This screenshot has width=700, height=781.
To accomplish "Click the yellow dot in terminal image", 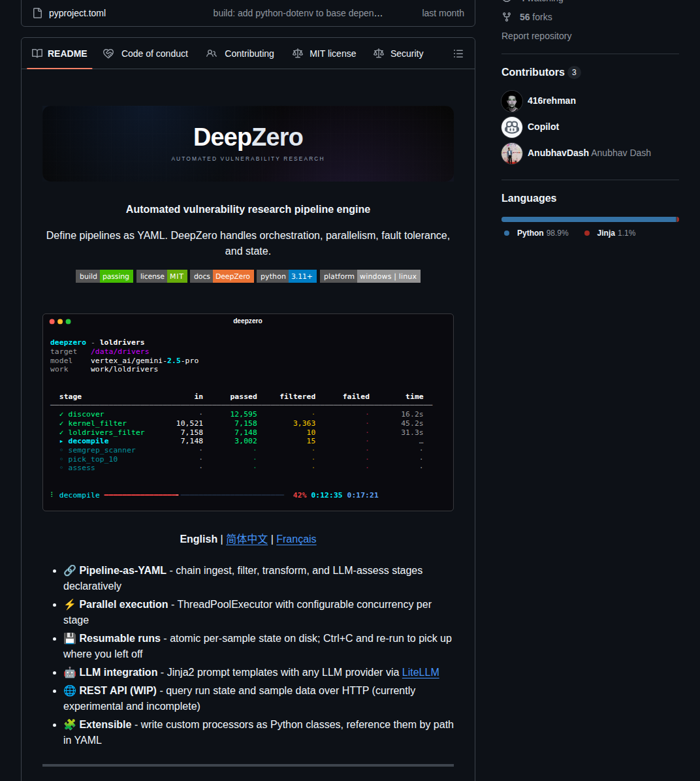I will 60,322.
